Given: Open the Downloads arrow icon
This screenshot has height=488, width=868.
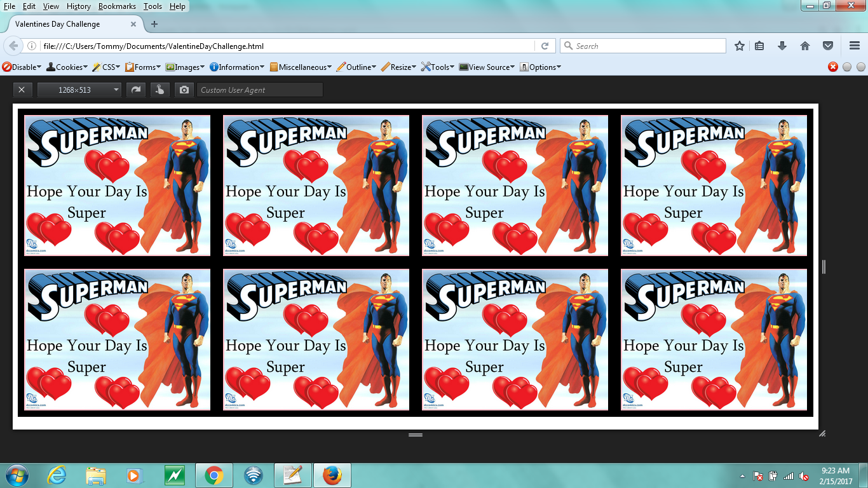Looking at the screenshot, I should pyautogui.click(x=782, y=46).
